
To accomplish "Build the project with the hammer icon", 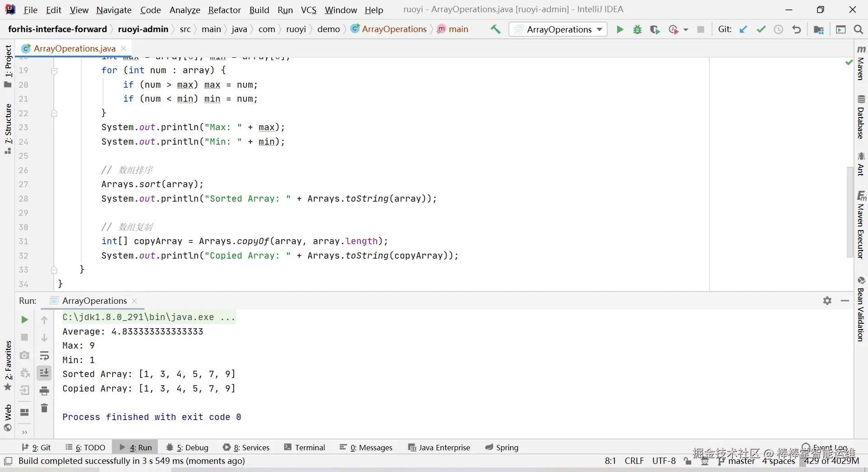I will (496, 29).
